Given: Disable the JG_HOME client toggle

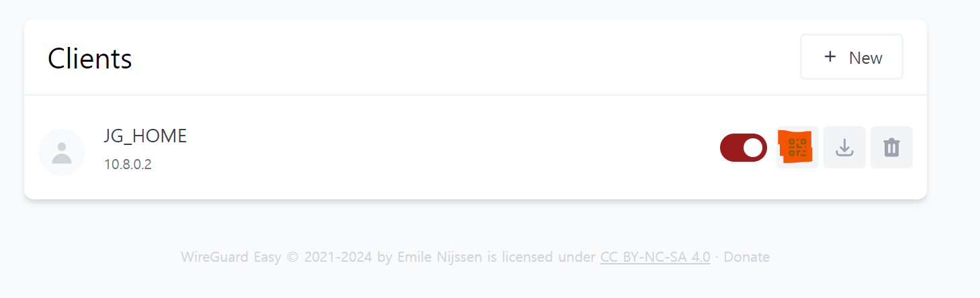Looking at the screenshot, I should pos(744,148).
